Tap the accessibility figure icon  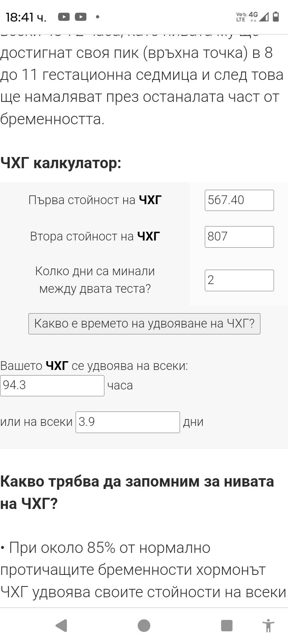268,625
